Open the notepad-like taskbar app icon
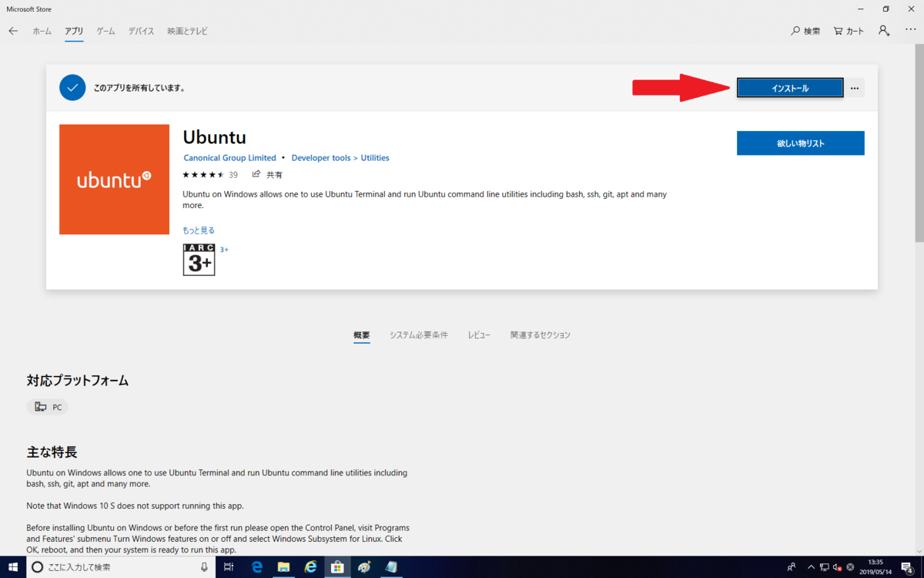Screen dimensions: 924x578 [391, 566]
